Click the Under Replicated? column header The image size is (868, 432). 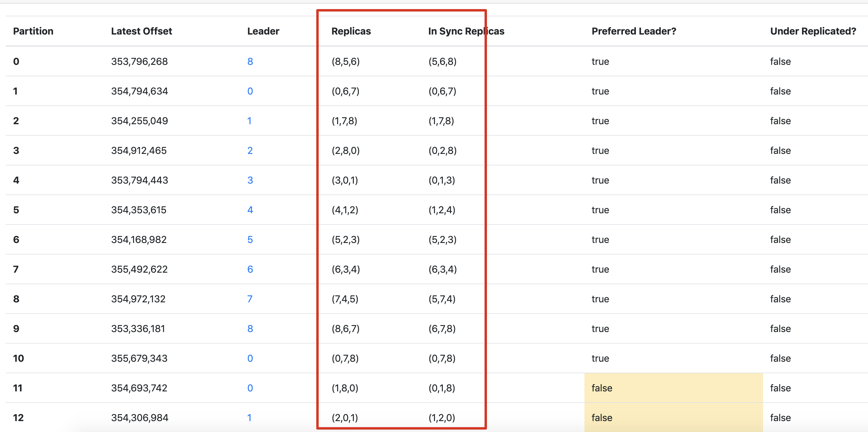tap(813, 31)
